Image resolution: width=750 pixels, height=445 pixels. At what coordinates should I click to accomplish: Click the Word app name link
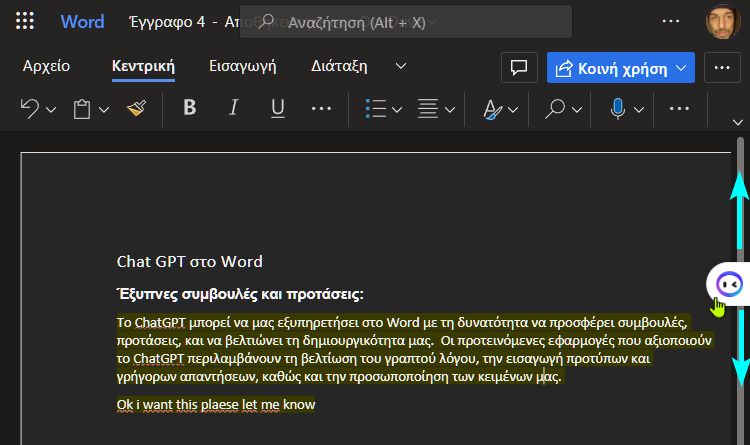82,22
